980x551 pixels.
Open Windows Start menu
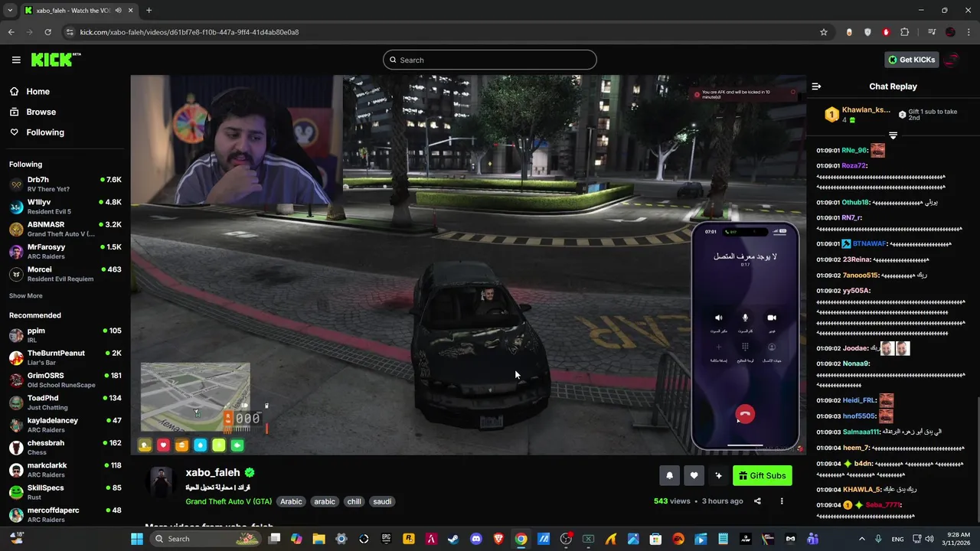point(136,539)
